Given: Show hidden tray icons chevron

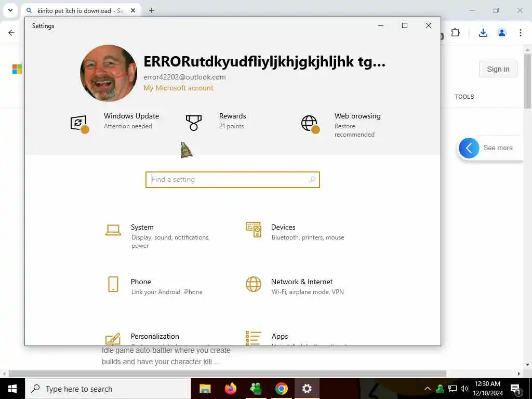Looking at the screenshot, I should pos(428,389).
